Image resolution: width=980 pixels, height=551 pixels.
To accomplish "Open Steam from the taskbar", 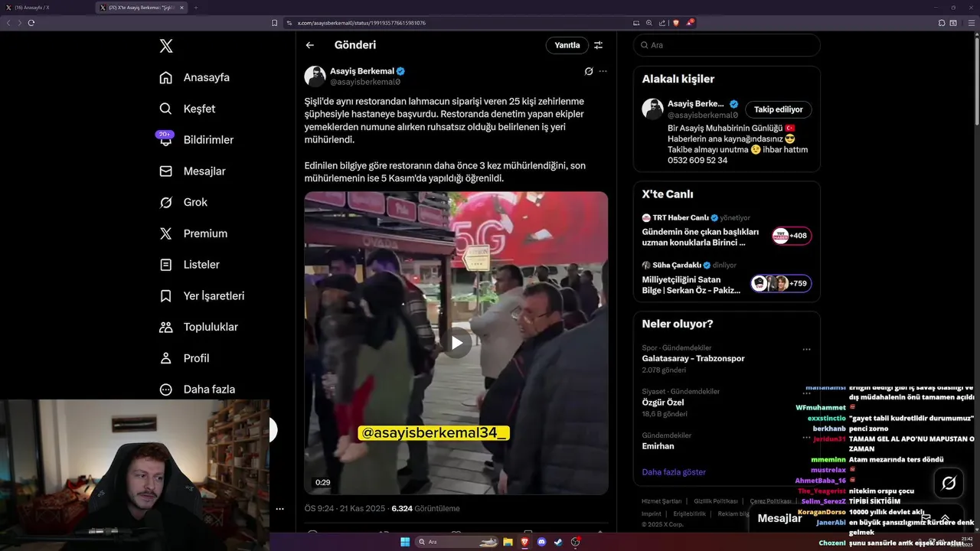I will pyautogui.click(x=558, y=542).
